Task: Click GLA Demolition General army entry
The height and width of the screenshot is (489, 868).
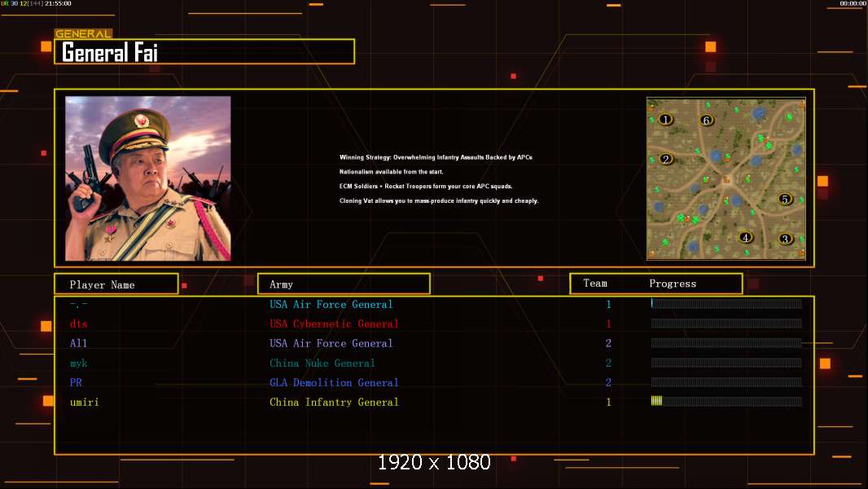Action: (334, 383)
